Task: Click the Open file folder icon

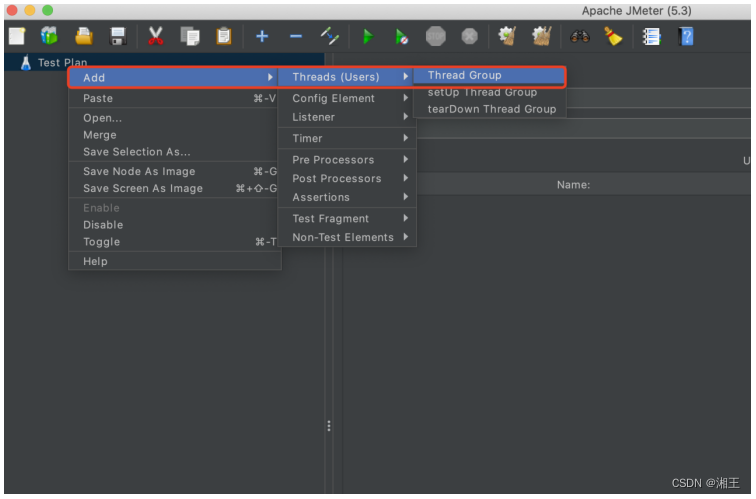Action: [x=84, y=36]
